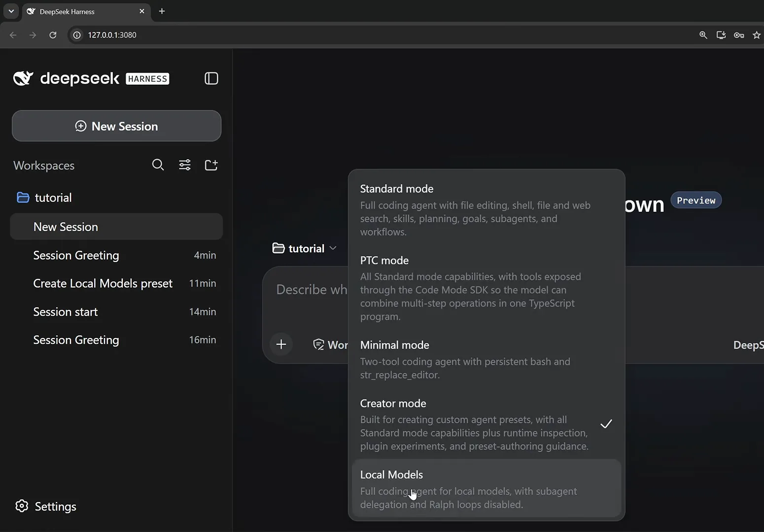Expand the tutorial workspace dropdown chevron

pos(333,248)
